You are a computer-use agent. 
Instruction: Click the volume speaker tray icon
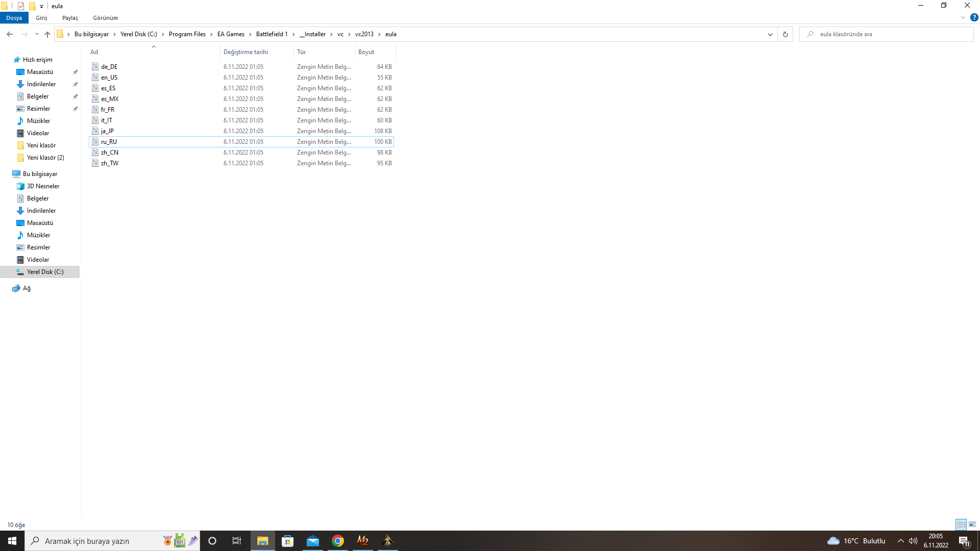pyautogui.click(x=913, y=541)
